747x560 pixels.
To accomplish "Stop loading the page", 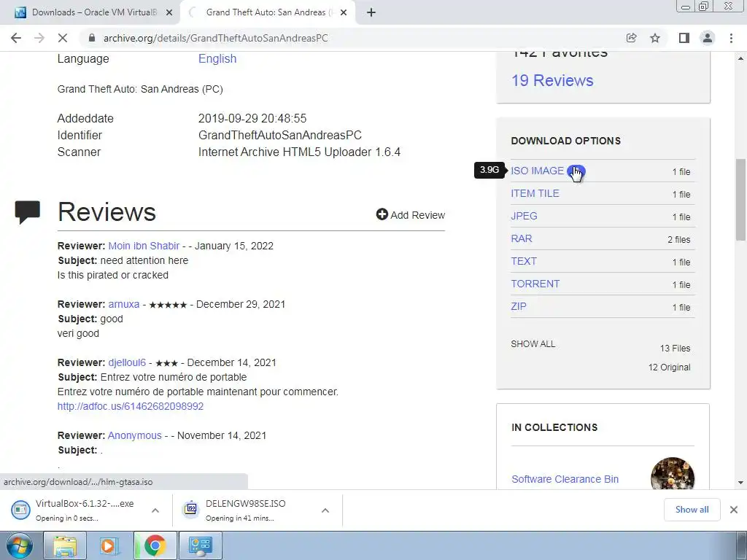I will (x=63, y=38).
